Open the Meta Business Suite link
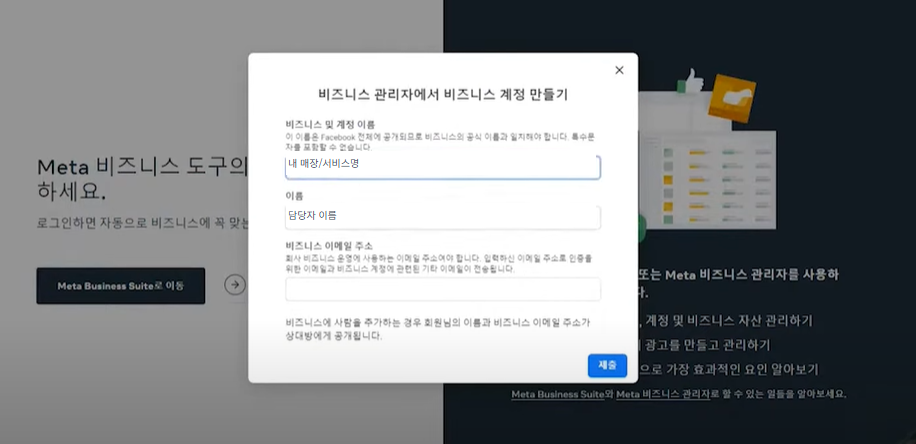 557,394
